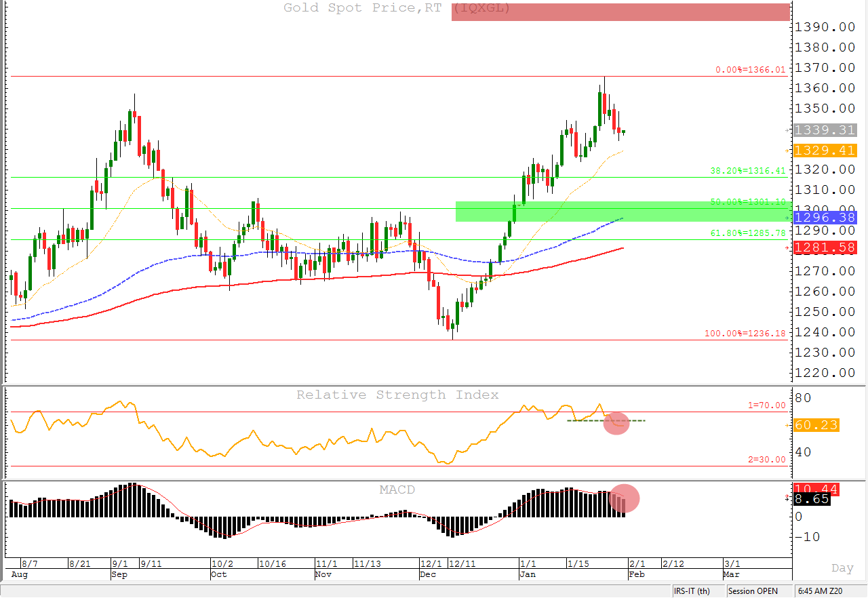The width and height of the screenshot is (868, 598).
Task: Click the Session OPEN status indicator
Action: (x=753, y=591)
